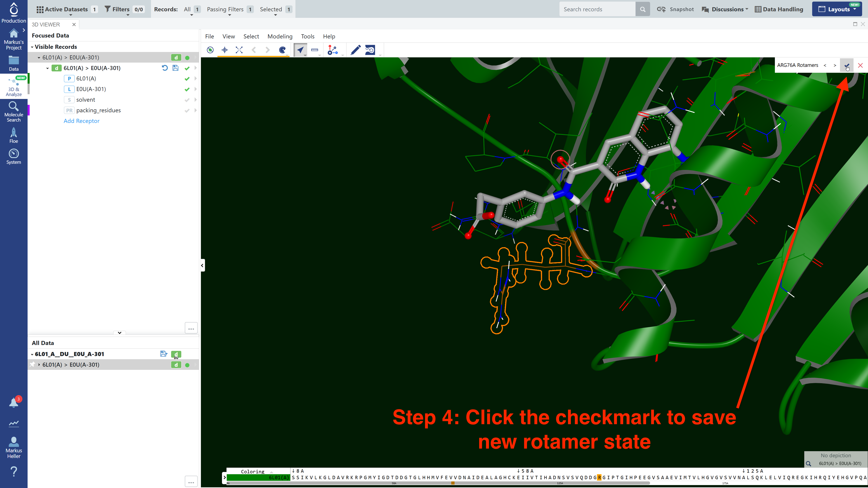The height and width of the screenshot is (488, 868).
Task: Click the Add Receptor link
Action: (82, 121)
